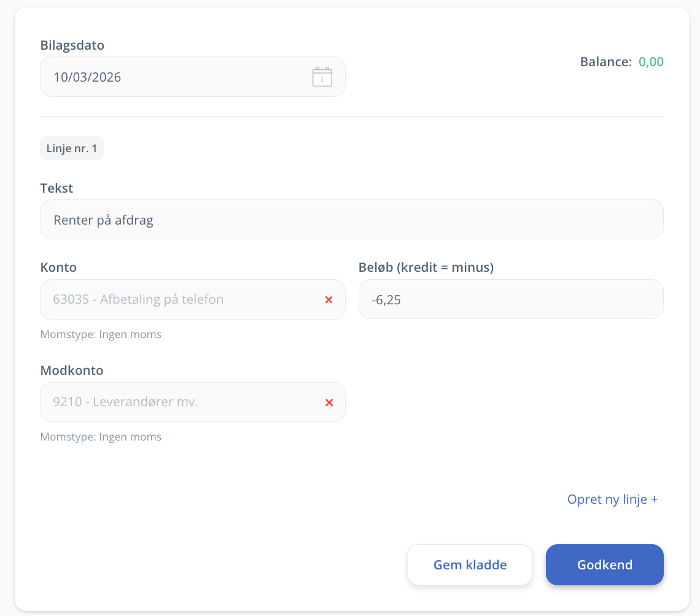The height and width of the screenshot is (616, 700).
Task: Open the calendar date picker icon
Action: pyautogui.click(x=322, y=77)
